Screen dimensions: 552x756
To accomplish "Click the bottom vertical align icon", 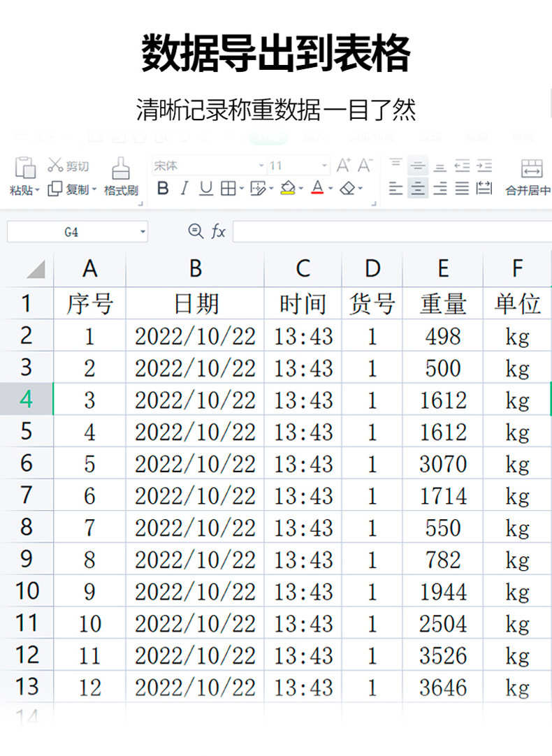I will (440, 167).
